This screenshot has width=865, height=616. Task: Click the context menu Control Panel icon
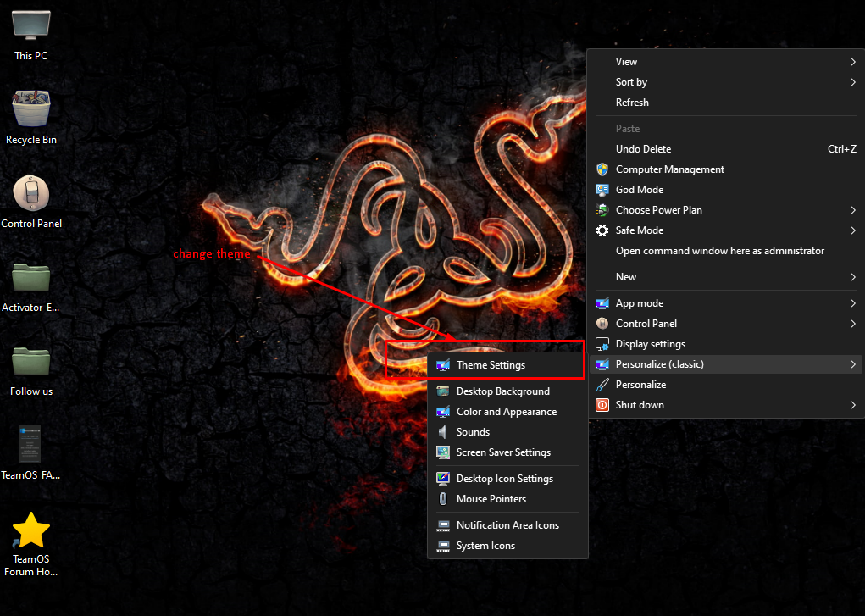[x=602, y=324]
